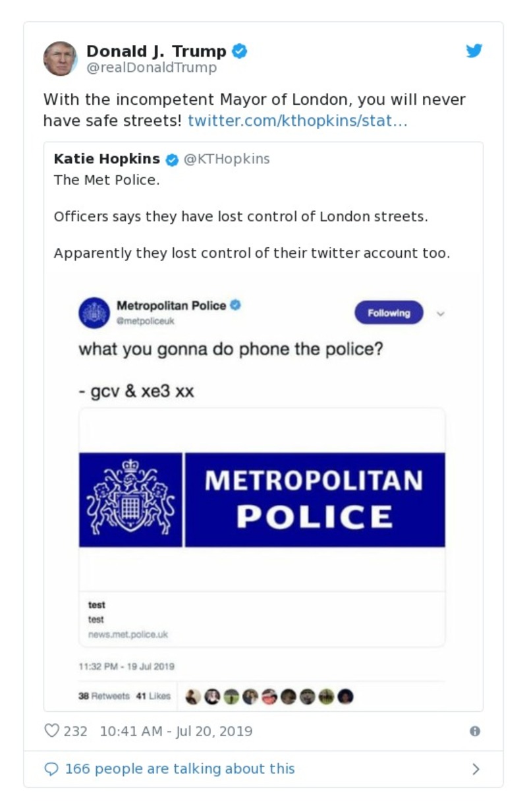The image size is (527, 812).
Task: Click the heart like icon
Action: [51, 731]
